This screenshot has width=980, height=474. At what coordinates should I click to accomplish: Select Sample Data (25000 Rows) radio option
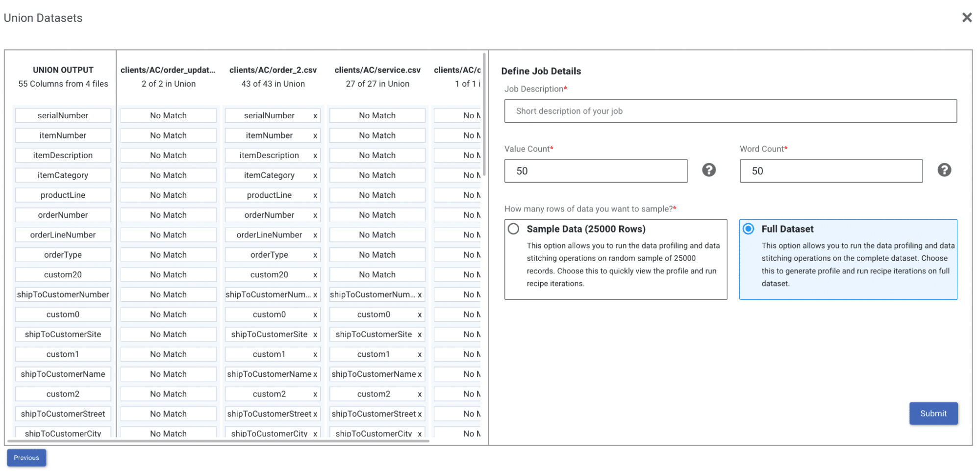513,229
